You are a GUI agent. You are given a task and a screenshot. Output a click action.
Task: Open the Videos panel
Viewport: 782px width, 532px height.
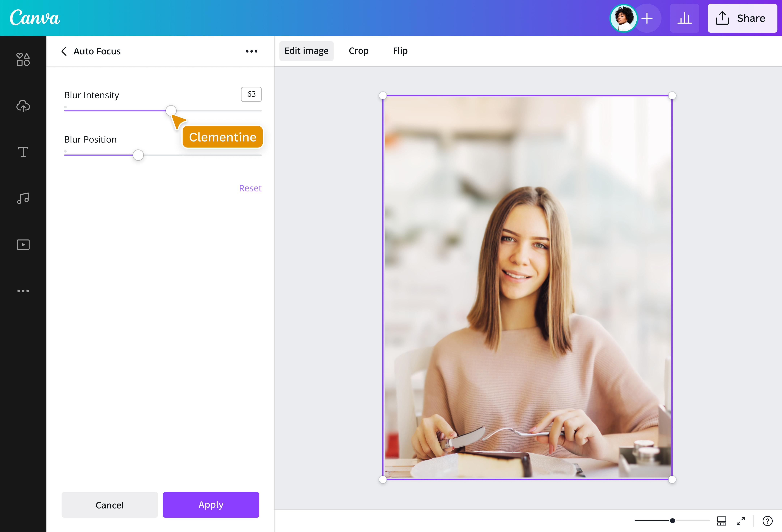coord(23,244)
